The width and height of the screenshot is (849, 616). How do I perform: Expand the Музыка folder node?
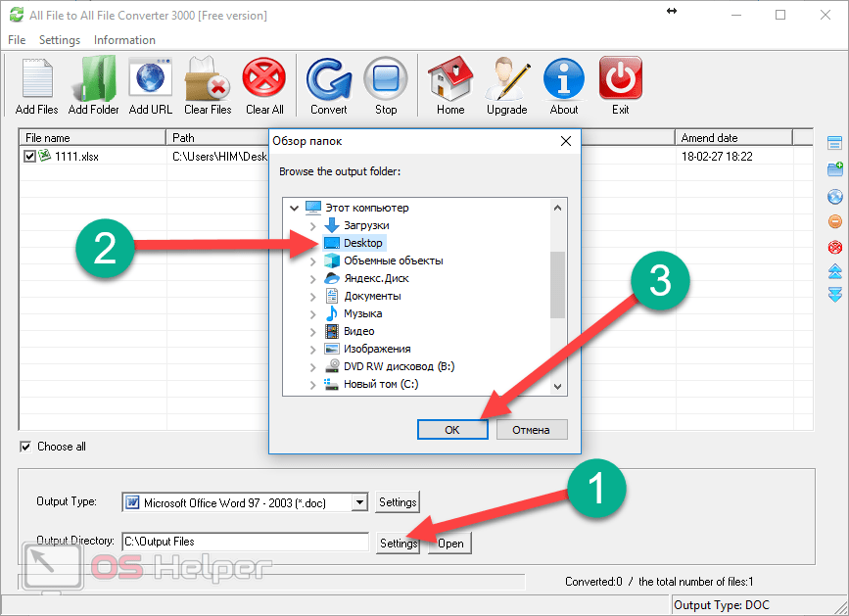point(313,314)
